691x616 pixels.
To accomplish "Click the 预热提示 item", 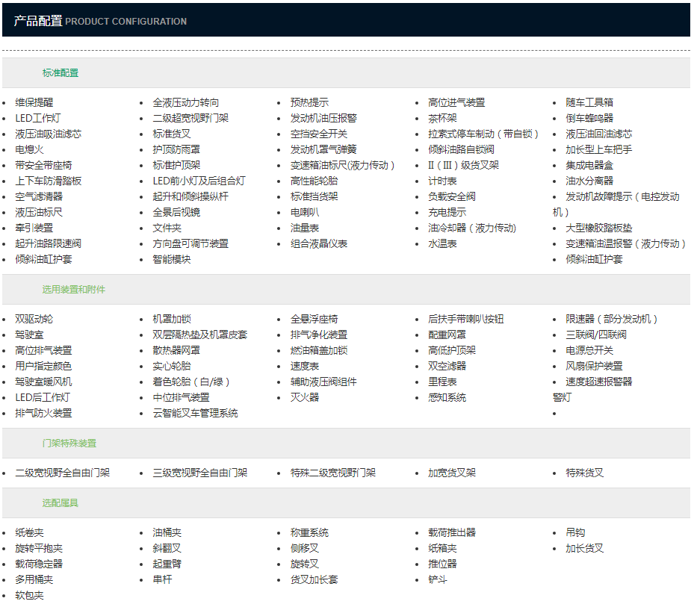I will [309, 102].
